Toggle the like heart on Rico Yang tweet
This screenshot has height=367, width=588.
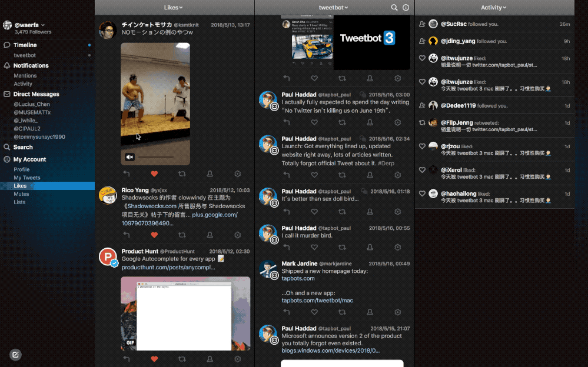155,235
